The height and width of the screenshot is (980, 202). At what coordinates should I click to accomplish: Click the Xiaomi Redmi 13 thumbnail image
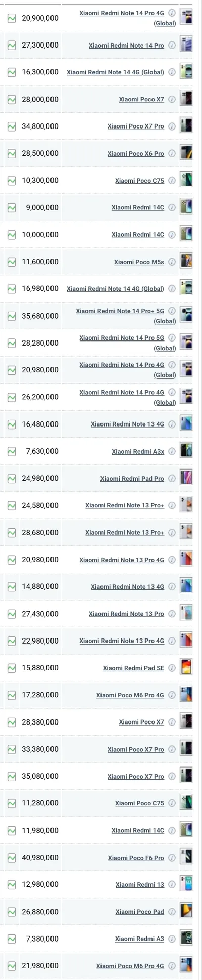(x=186, y=884)
